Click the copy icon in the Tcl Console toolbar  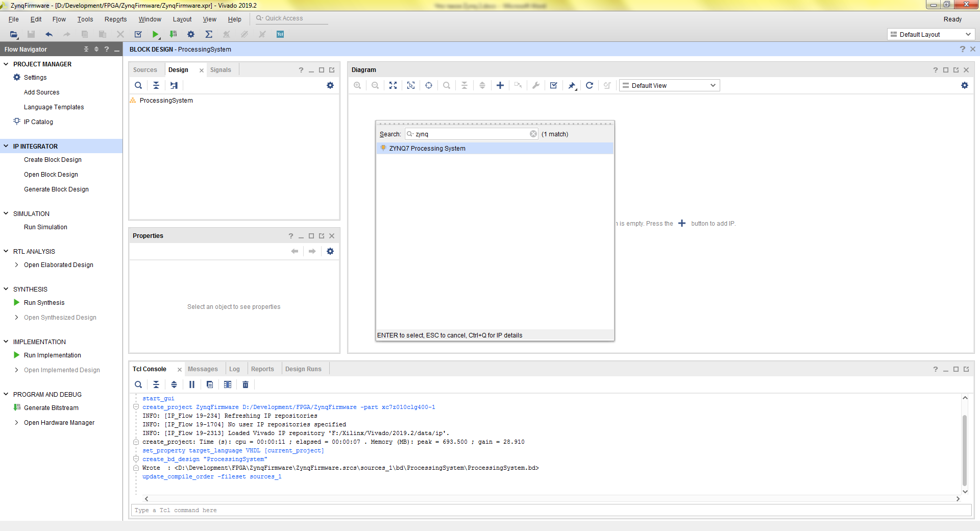coord(210,384)
